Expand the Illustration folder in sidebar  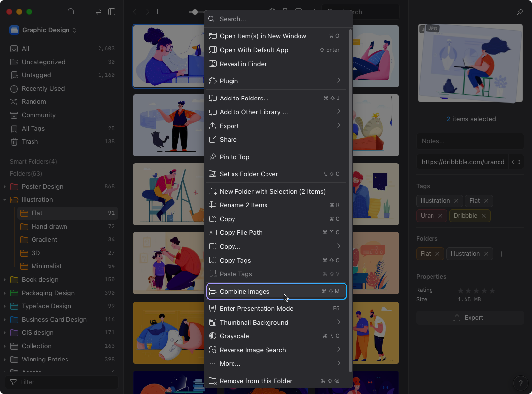(x=4, y=199)
